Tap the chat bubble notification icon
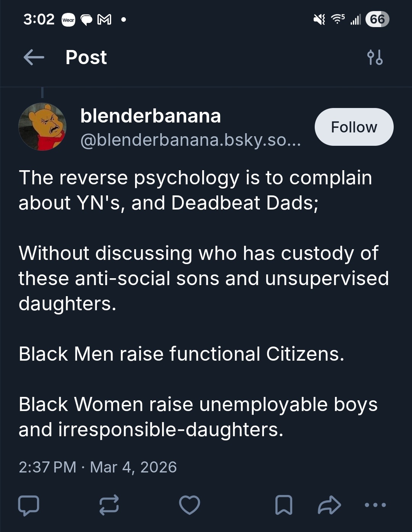 [x=87, y=20]
